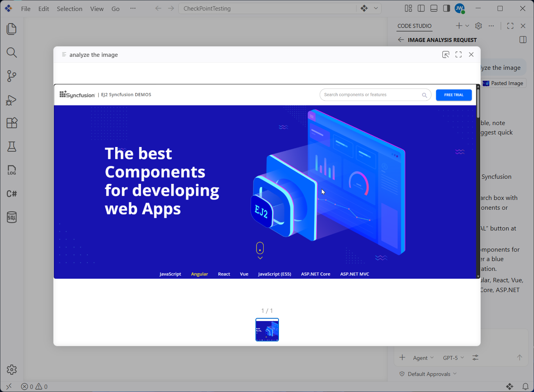Open the Go menu
This screenshot has width=534, height=392.
(x=116, y=9)
